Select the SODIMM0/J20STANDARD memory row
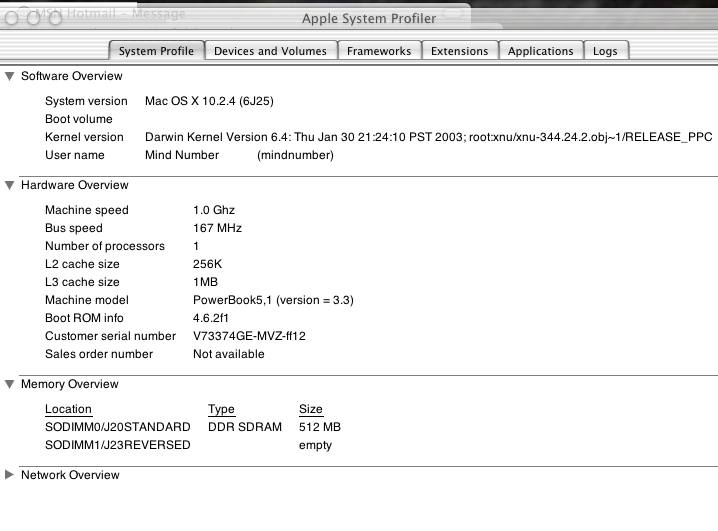 tap(192, 427)
